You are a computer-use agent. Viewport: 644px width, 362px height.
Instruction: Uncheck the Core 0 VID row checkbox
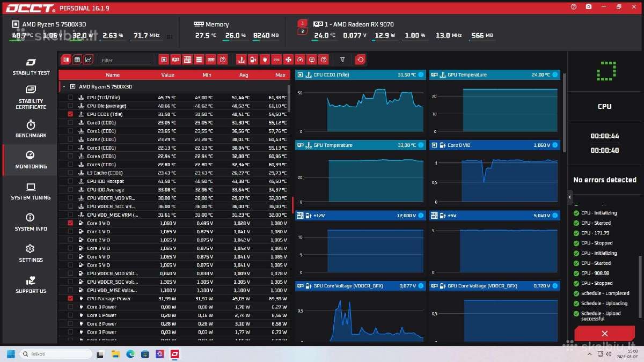70,223
